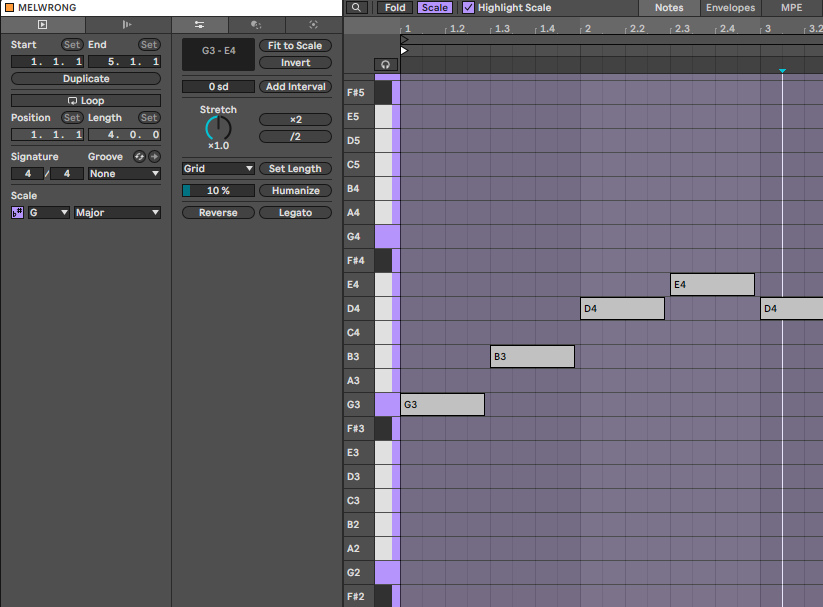Screen dimensions: 823x607
Task: Open the Groove None dropdown
Action: coord(124,174)
